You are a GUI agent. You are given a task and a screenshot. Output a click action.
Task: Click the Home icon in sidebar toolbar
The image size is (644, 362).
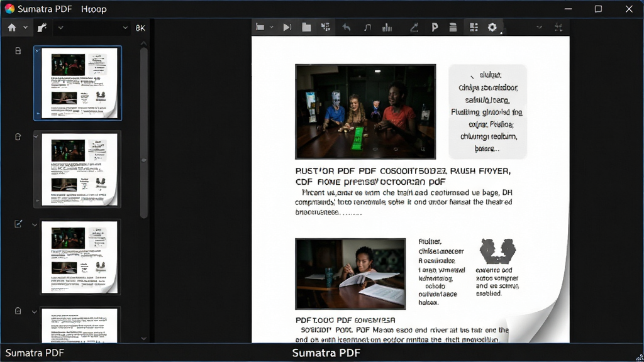point(12,28)
